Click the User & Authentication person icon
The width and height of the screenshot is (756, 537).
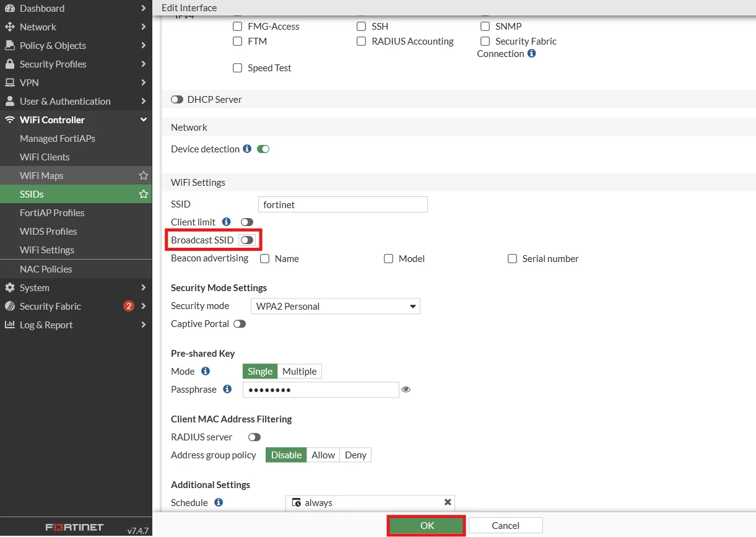[9, 102]
